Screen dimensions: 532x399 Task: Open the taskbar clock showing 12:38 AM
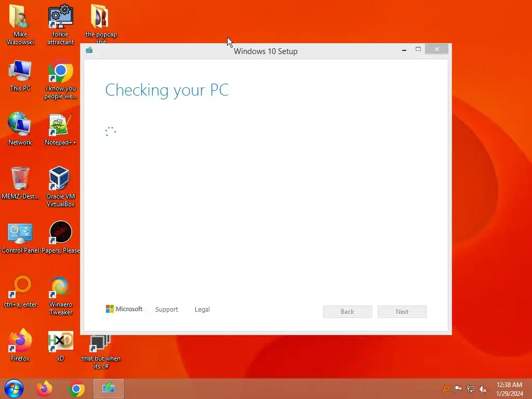510,389
